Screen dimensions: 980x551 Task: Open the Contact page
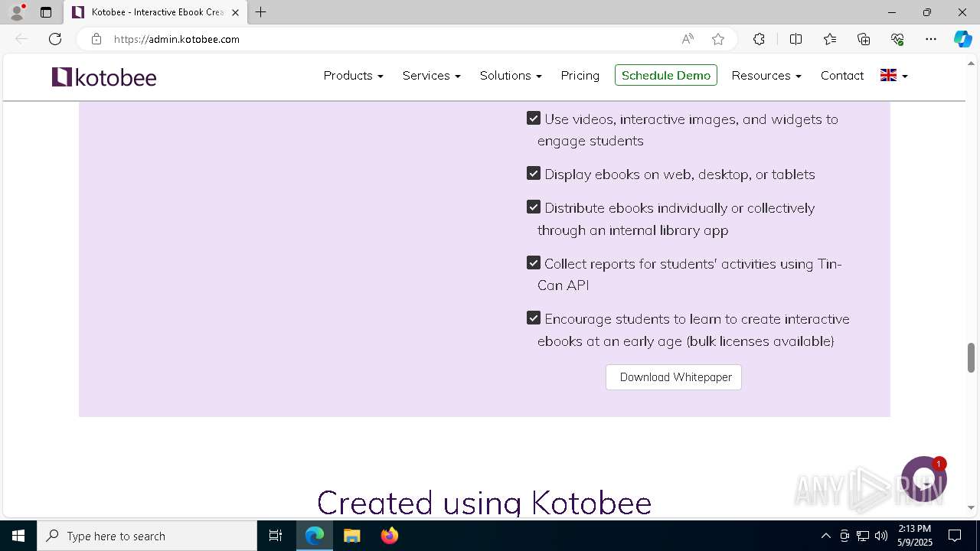tap(842, 76)
